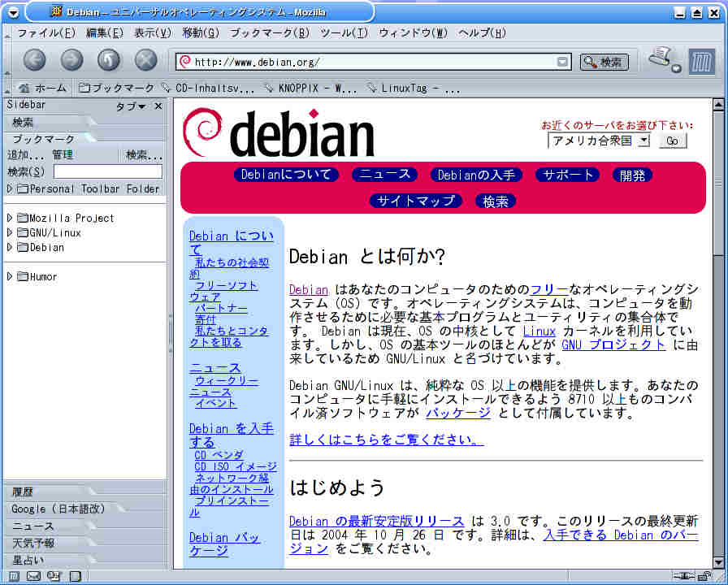Open Address Book via its status bar icon
The image size is (728, 585).
[75, 576]
